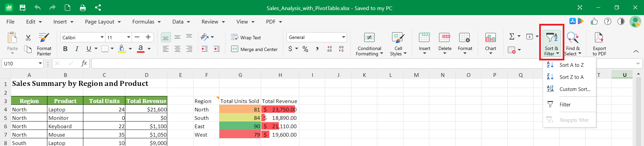
Task: Open the Find & Select dropdown
Action: point(573,44)
